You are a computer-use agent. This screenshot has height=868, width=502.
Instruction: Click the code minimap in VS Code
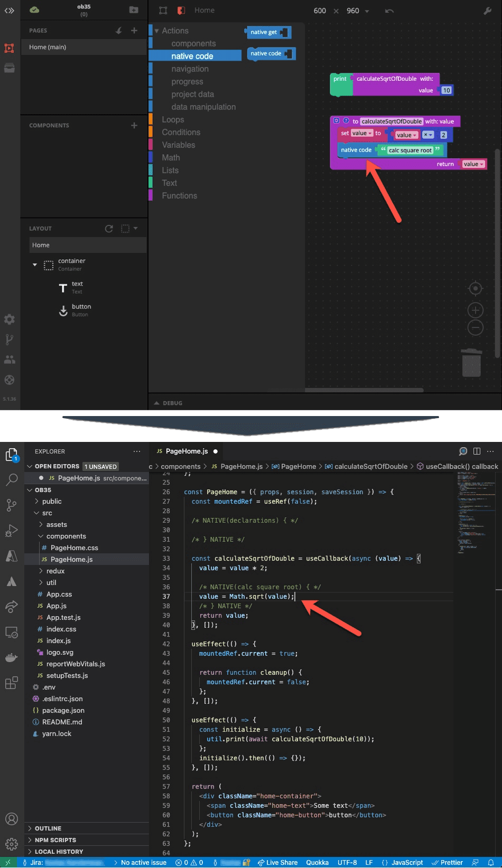(x=476, y=512)
